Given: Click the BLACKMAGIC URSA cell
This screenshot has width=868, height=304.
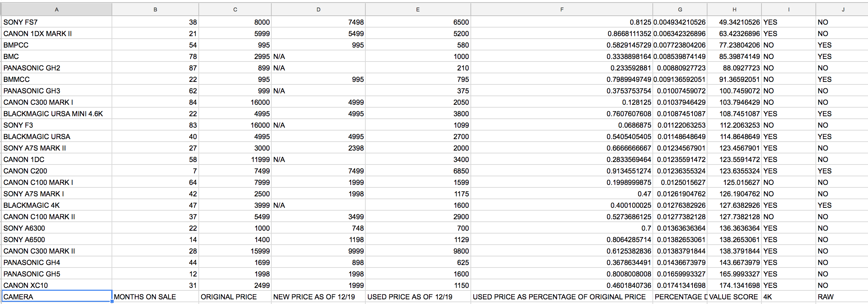Looking at the screenshot, I should 56,137.
